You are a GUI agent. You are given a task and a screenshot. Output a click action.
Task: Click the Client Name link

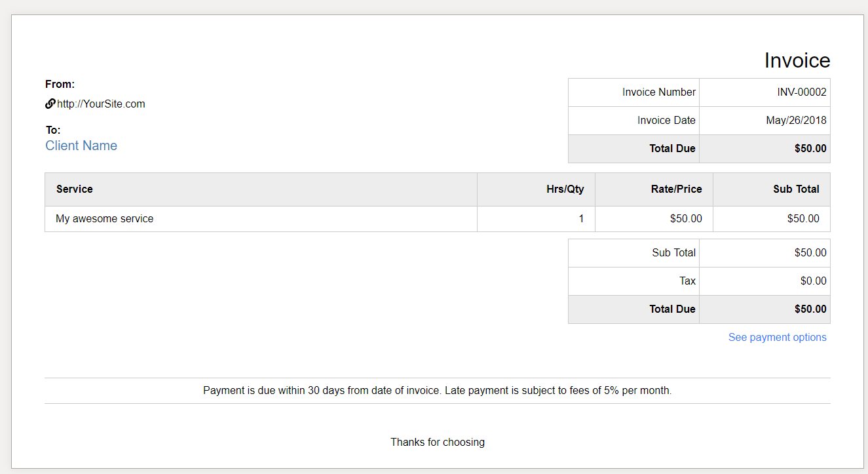(81, 146)
